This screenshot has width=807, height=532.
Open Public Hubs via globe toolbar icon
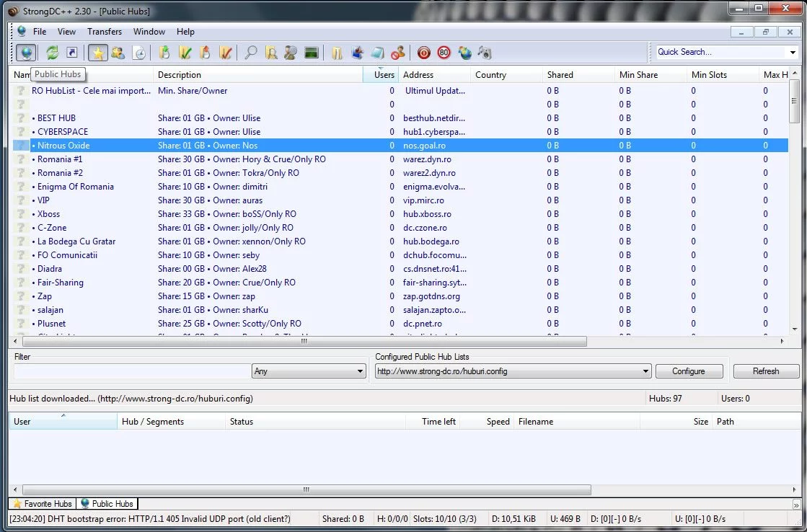click(x=26, y=53)
